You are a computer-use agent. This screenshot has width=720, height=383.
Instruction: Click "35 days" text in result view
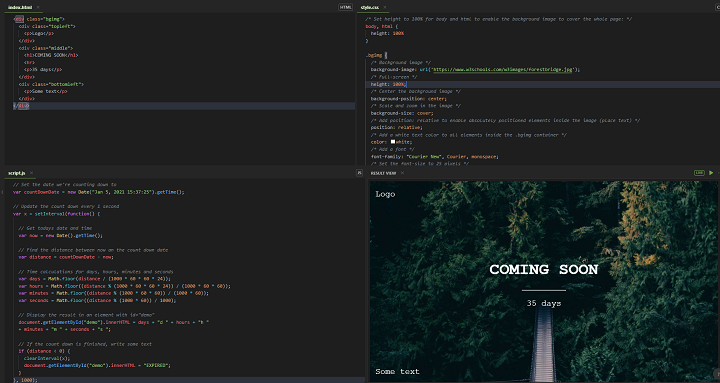click(x=544, y=304)
